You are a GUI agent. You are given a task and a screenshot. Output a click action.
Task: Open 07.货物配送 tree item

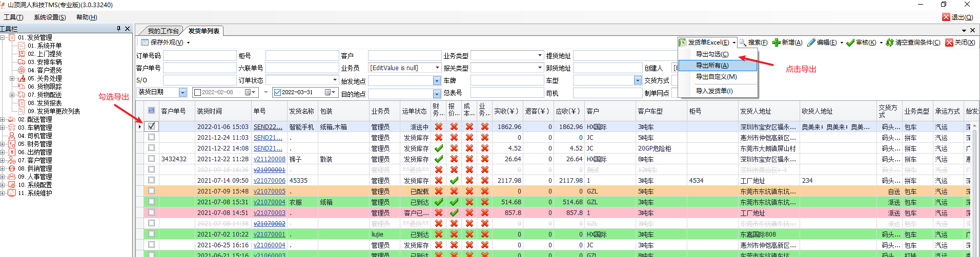pyautogui.click(x=45, y=95)
